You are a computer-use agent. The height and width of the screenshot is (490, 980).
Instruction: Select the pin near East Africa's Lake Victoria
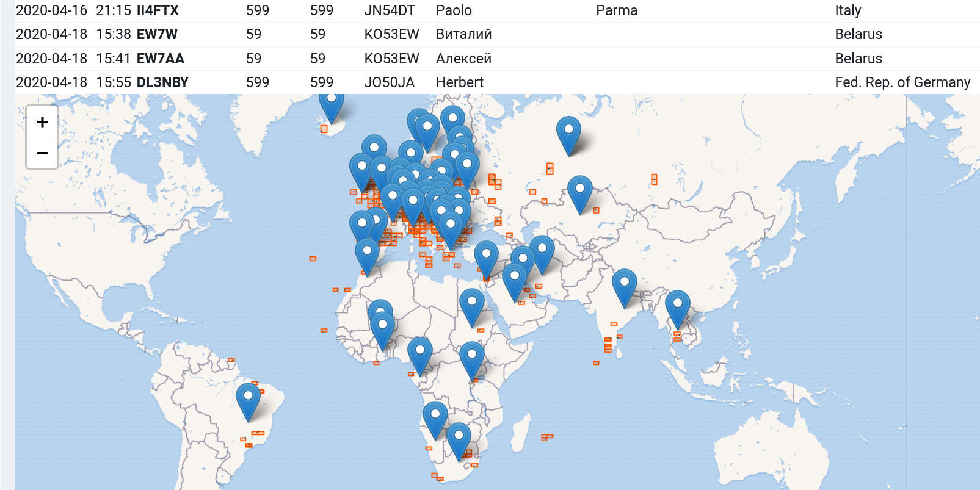point(471,358)
